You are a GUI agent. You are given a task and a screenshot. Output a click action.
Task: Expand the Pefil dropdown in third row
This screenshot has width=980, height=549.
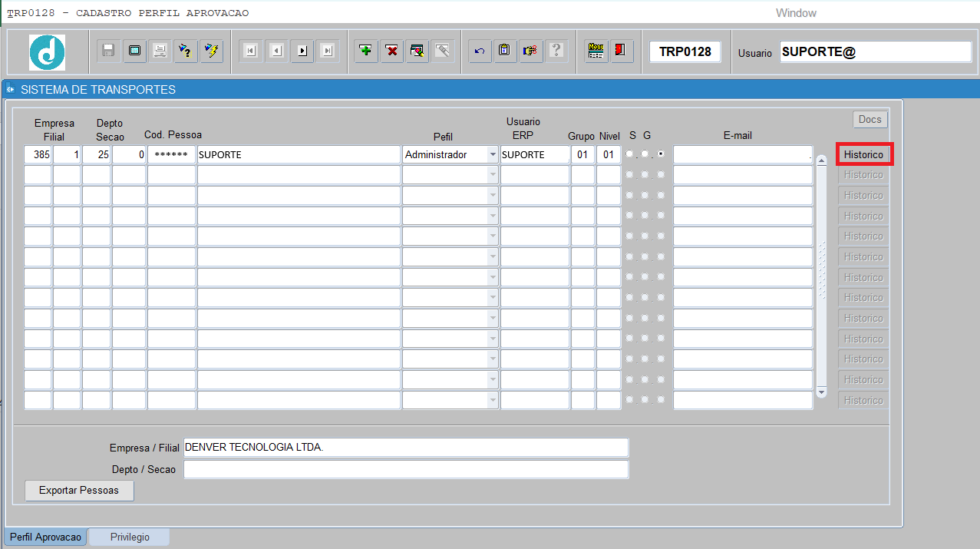tap(493, 196)
